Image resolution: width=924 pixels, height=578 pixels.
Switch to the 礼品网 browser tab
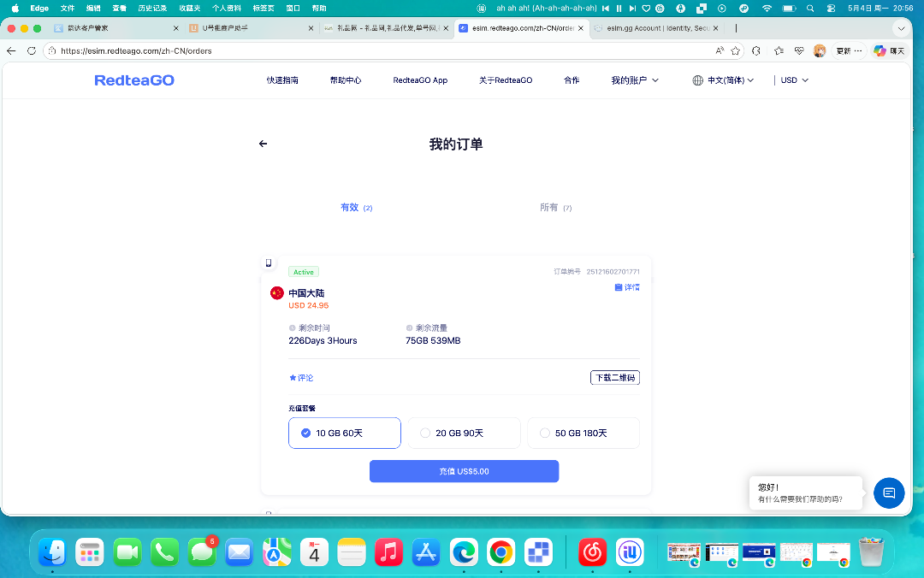point(386,28)
